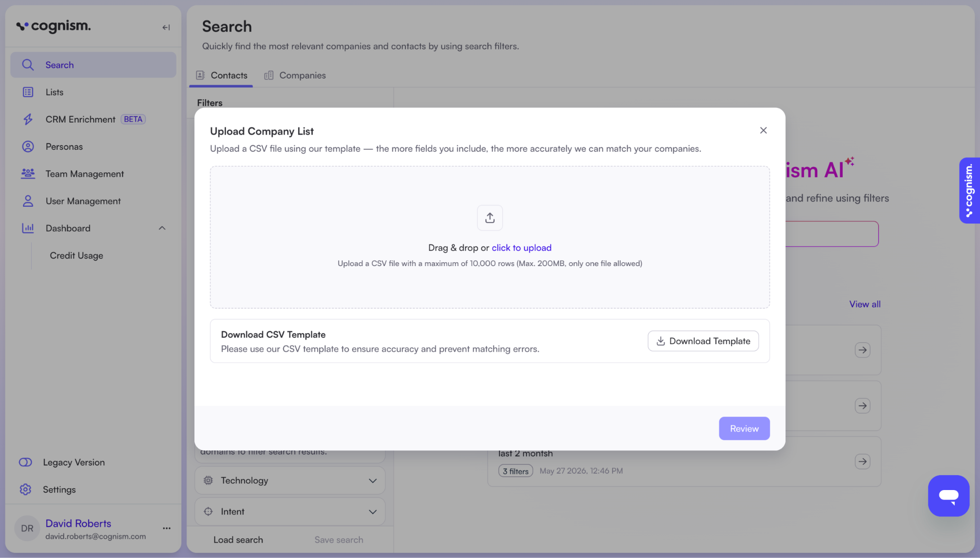Image resolution: width=980 pixels, height=558 pixels.
Task: Expand the Intent filter
Action: point(373,512)
